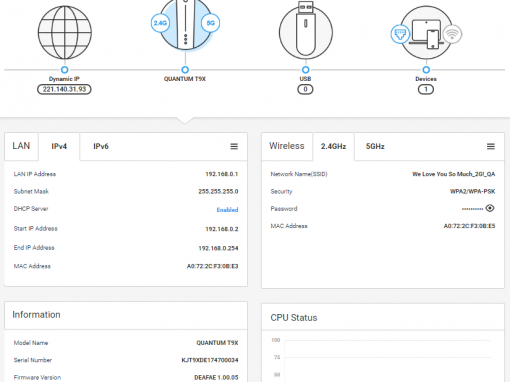Open the Wireless panel hamburger menu
Viewport: 510px width, 382px height.
point(491,146)
